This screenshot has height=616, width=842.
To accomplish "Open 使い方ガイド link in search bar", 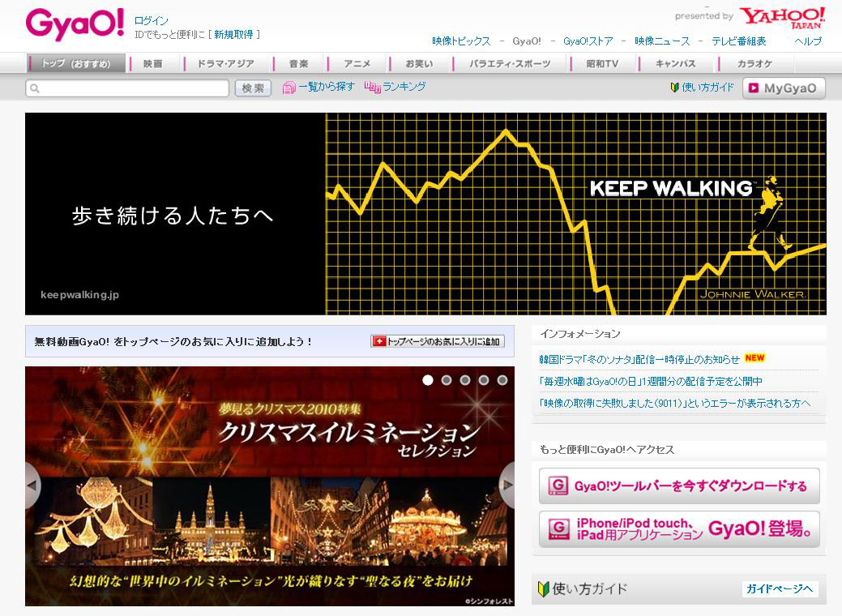I will click(x=707, y=88).
